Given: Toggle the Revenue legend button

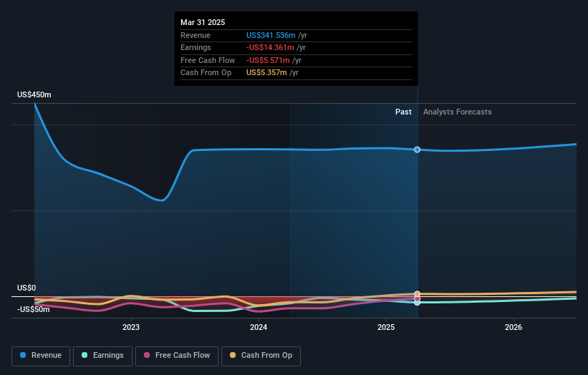Looking at the screenshot, I should (41, 356).
